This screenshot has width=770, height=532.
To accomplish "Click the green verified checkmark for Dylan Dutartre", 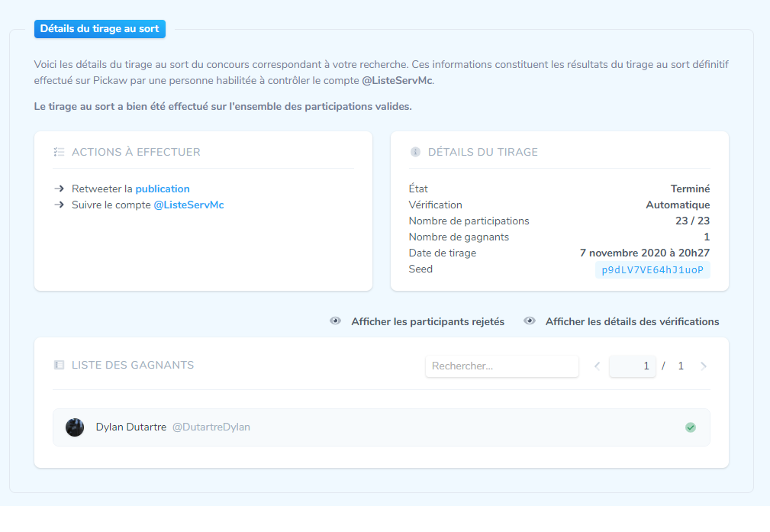I will pyautogui.click(x=691, y=427).
